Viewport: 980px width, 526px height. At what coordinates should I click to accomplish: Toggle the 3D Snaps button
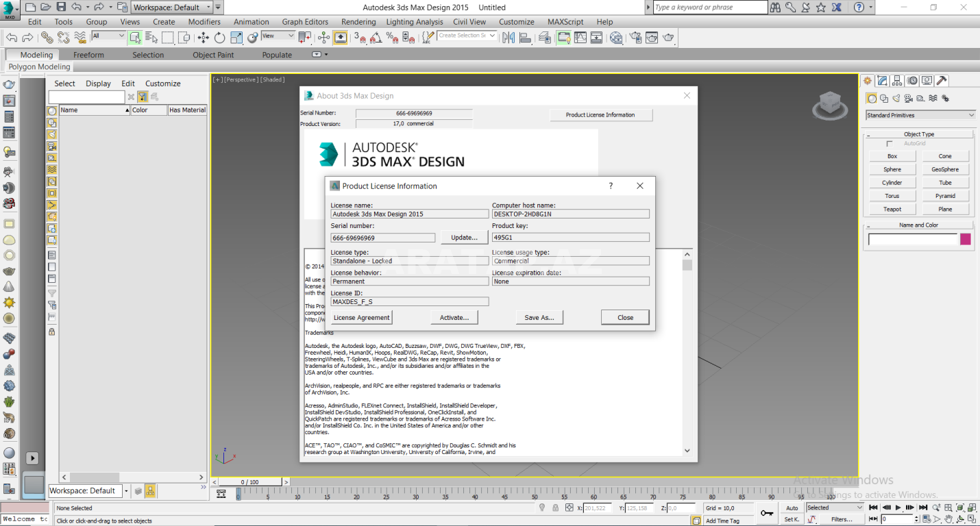click(x=358, y=37)
